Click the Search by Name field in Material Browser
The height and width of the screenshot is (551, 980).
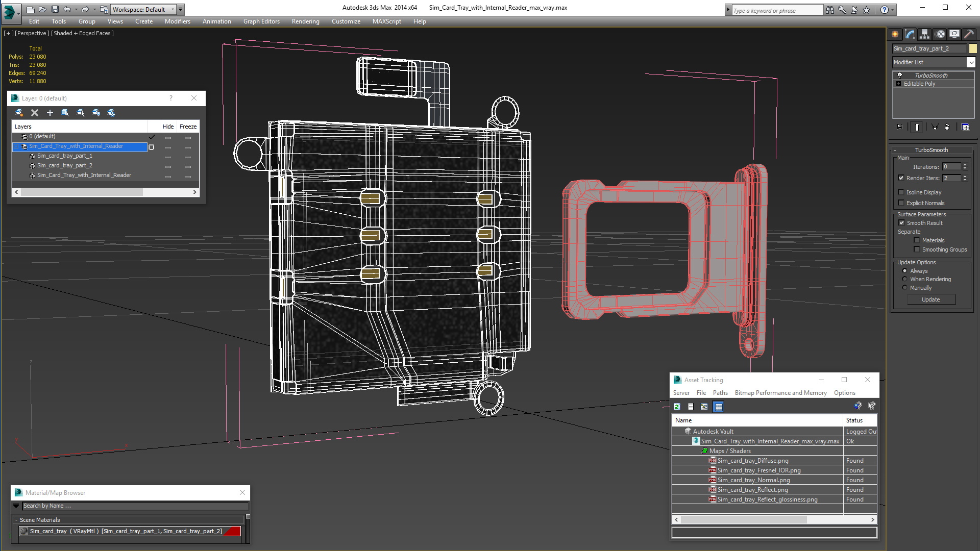click(x=135, y=506)
